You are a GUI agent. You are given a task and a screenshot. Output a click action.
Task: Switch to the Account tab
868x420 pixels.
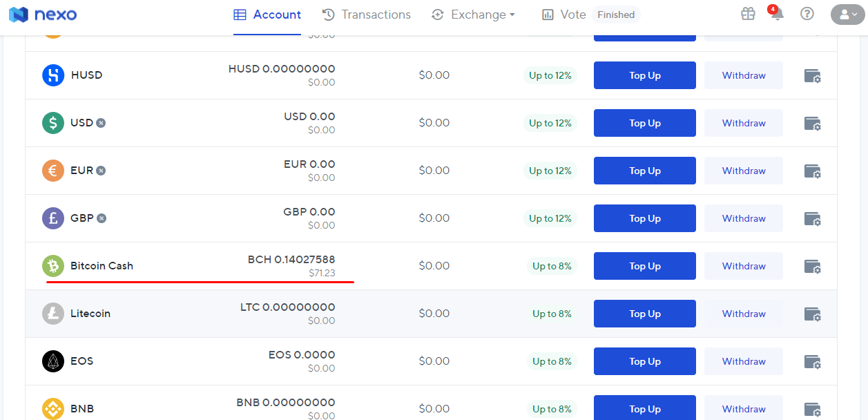pyautogui.click(x=267, y=15)
